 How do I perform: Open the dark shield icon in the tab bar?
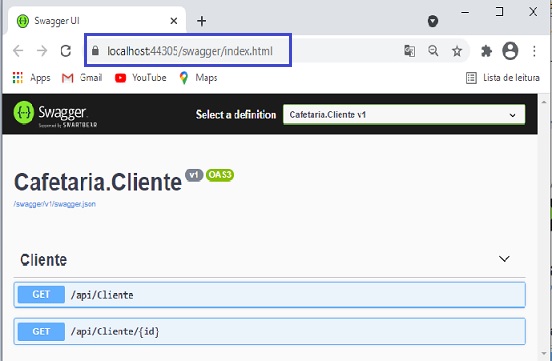coord(433,21)
